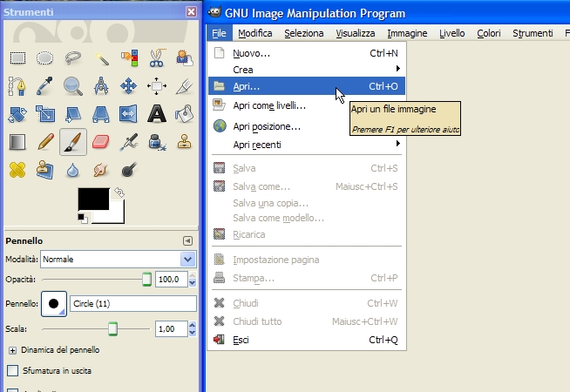Select the Ink tool
This screenshot has height=392, width=570.
point(157,142)
